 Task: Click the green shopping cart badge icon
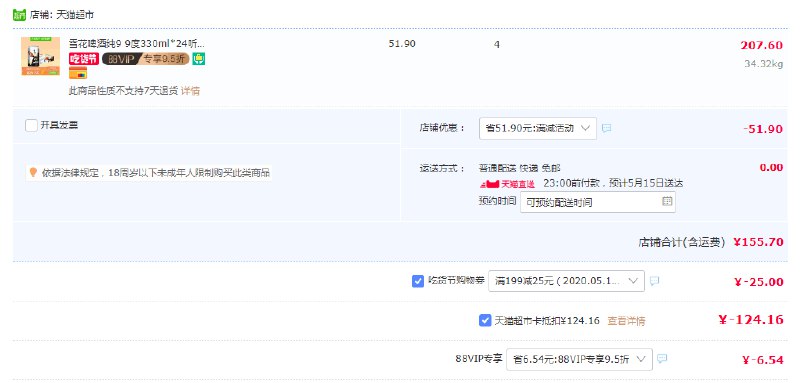pos(198,59)
